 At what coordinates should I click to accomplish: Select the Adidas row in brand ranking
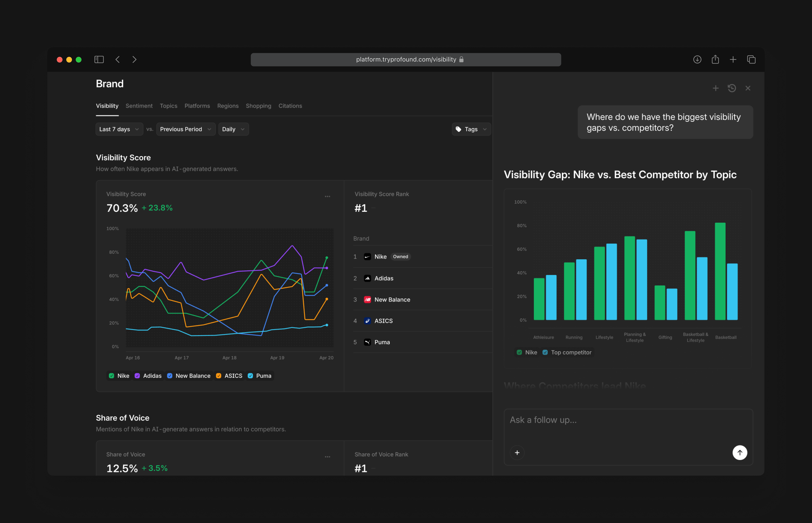(x=423, y=278)
